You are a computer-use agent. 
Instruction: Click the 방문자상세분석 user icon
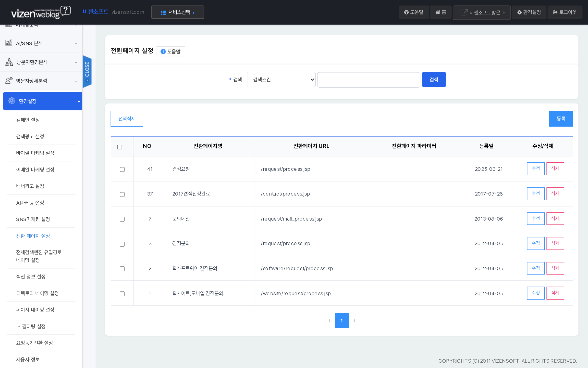[9, 80]
